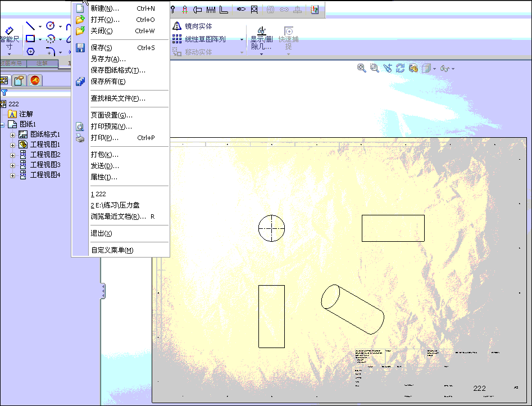Click the 线性草图阵列 linear sketch pattern icon
Screen dimensions: 532x406
[x=178, y=39]
